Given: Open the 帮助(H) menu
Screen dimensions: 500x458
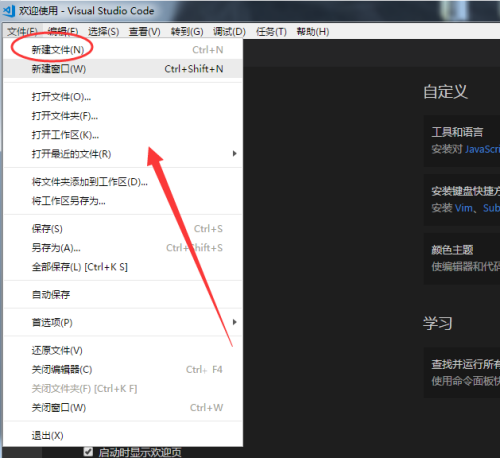Looking at the screenshot, I should tap(313, 31).
